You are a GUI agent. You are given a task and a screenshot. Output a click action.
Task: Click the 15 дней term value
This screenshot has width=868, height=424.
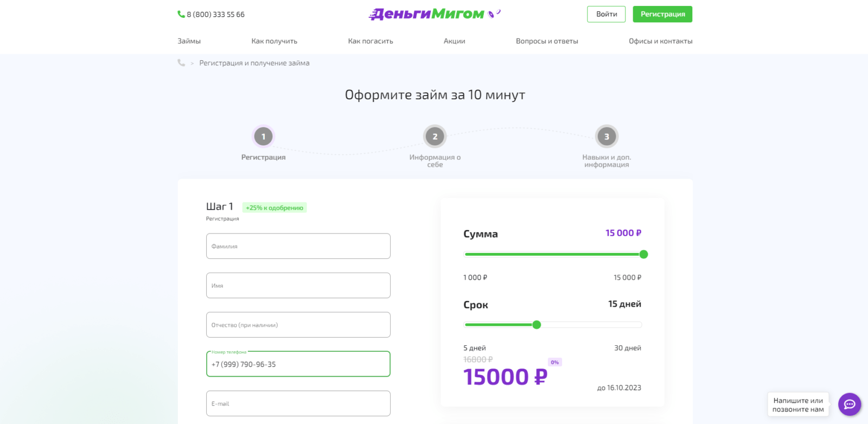tap(625, 304)
